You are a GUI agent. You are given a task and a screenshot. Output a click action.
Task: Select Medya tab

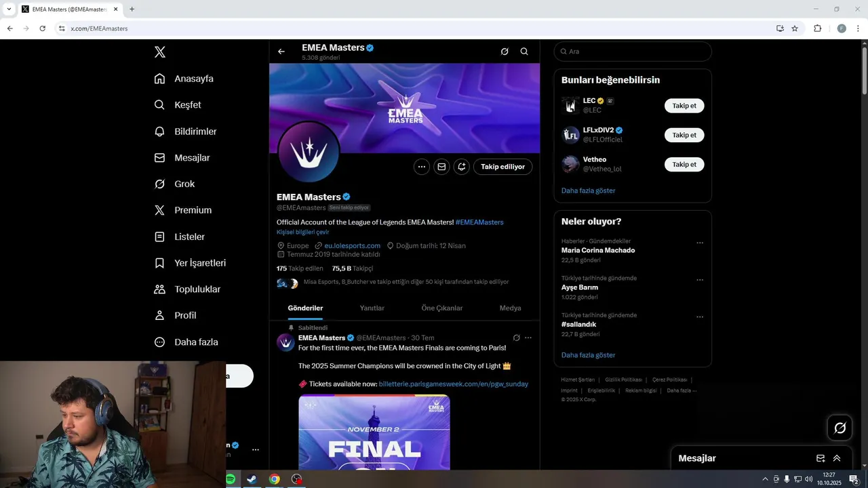coord(510,308)
